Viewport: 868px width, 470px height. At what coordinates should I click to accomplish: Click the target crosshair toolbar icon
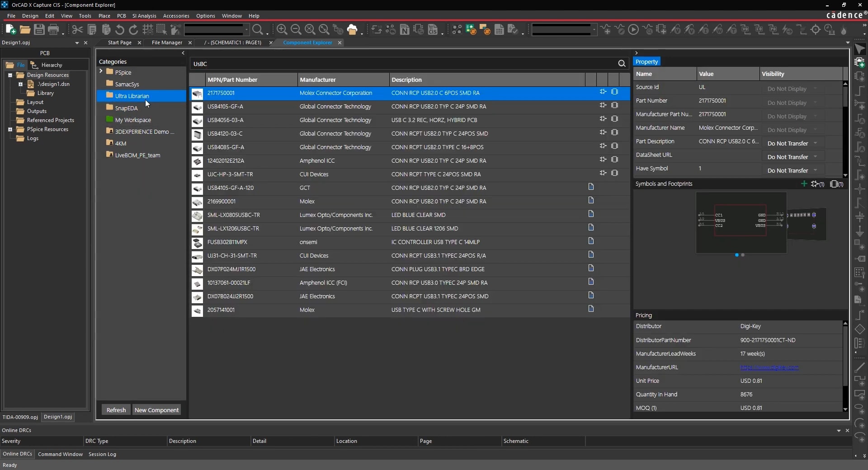(816, 30)
